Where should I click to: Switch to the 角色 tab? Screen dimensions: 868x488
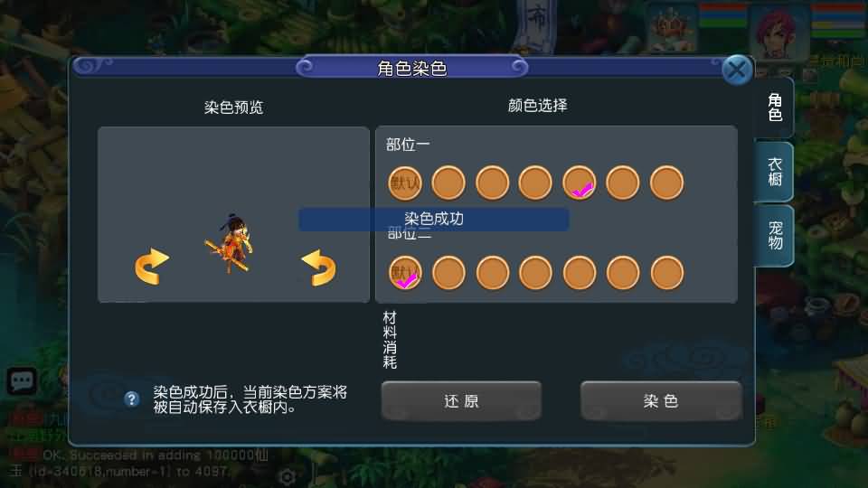point(775,108)
